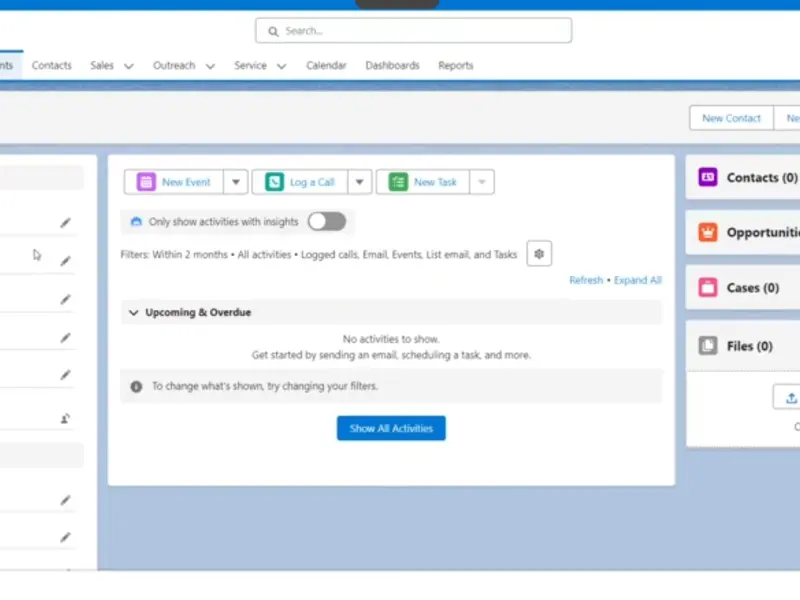Open the Dashboards tab
The width and height of the screenshot is (800, 600).
(392, 66)
